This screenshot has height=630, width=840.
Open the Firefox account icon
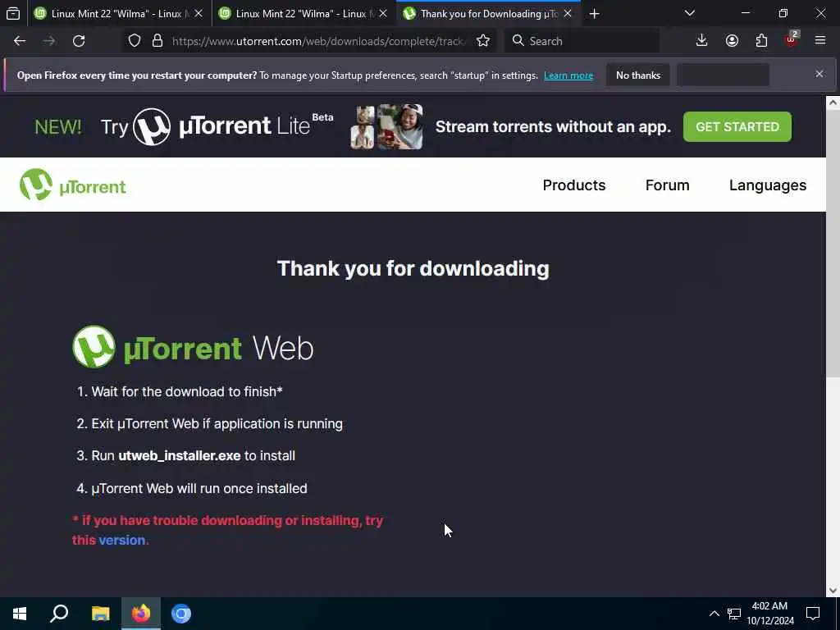click(x=732, y=41)
